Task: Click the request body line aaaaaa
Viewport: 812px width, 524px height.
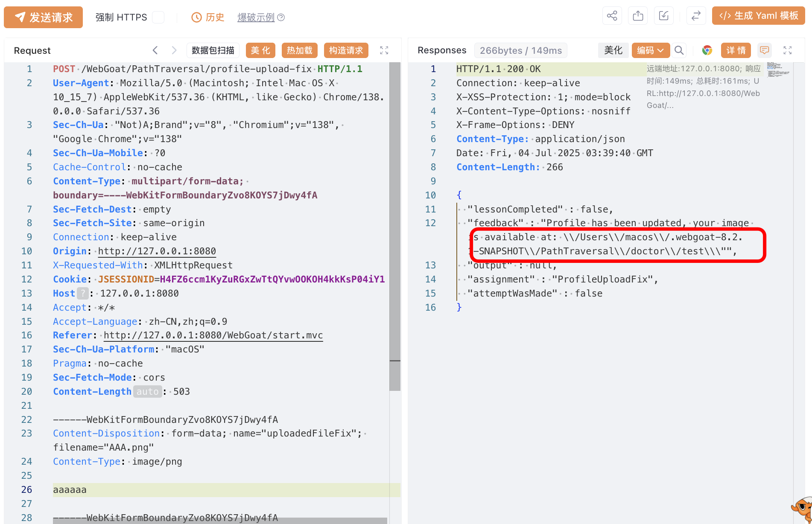Action: 70,490
